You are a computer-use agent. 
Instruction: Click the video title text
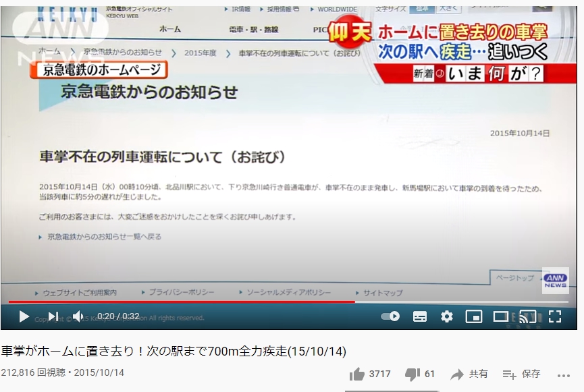174,351
